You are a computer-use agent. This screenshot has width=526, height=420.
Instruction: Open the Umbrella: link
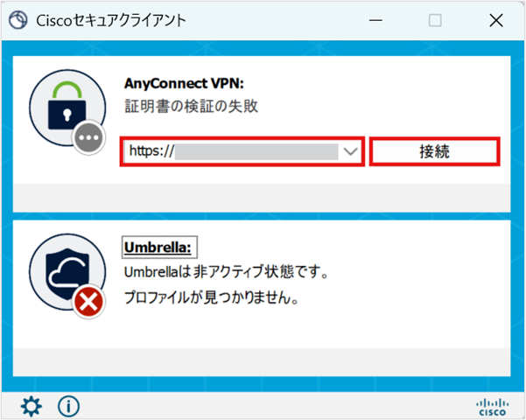[x=158, y=248]
